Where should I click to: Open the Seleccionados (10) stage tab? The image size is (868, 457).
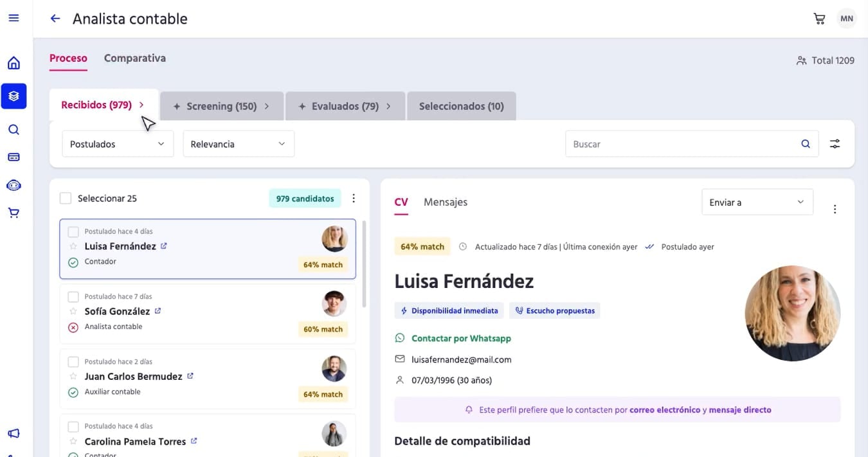(x=462, y=106)
